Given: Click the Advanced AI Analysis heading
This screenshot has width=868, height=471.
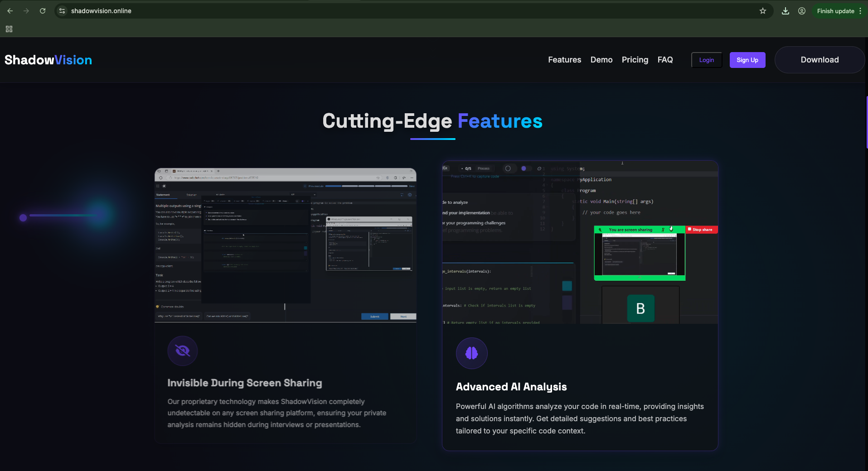Looking at the screenshot, I should coord(511,387).
